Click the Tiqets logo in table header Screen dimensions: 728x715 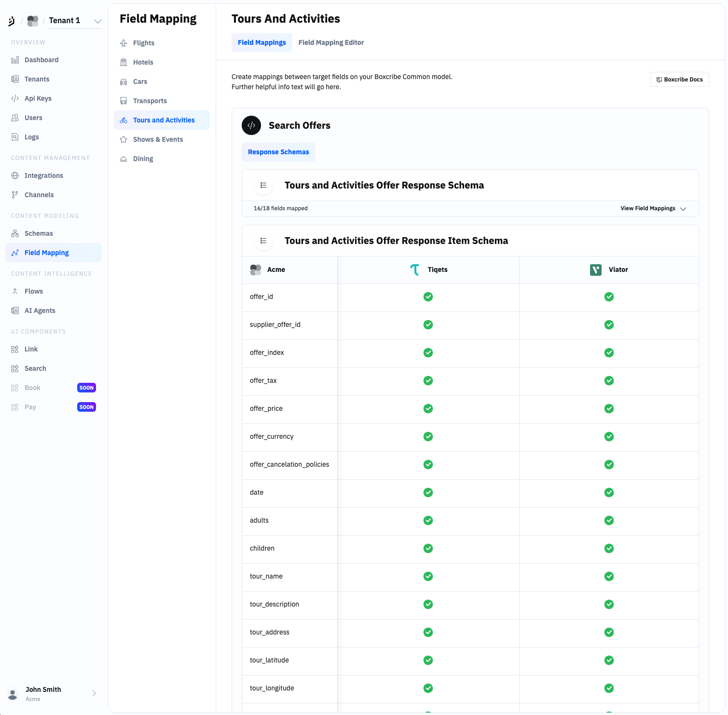(x=414, y=270)
